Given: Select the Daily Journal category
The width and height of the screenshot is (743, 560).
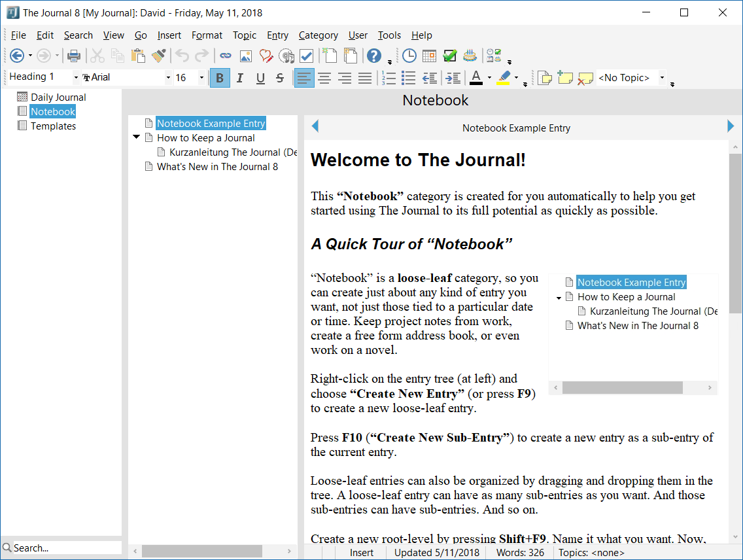Looking at the screenshot, I should pyautogui.click(x=58, y=97).
